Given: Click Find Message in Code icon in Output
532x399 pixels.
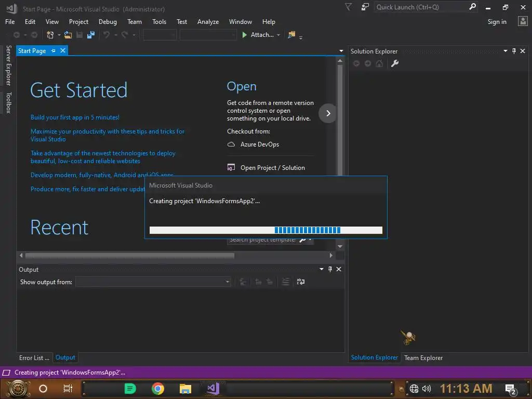Looking at the screenshot, I should point(243,282).
